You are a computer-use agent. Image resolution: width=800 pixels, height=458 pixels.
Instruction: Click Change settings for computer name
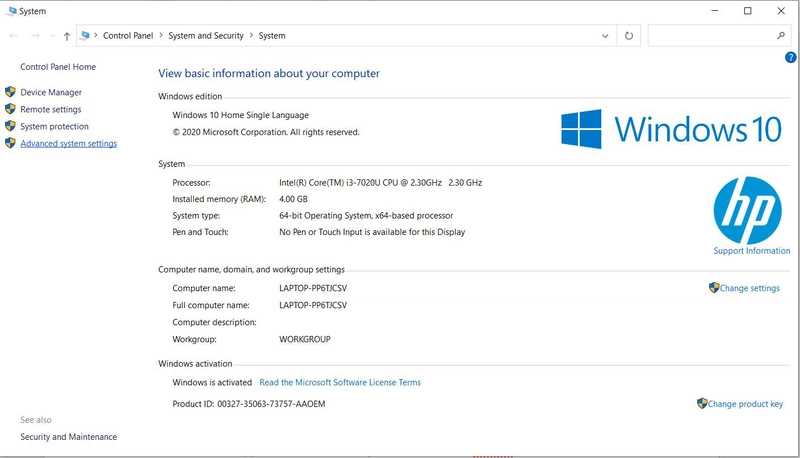pos(749,288)
